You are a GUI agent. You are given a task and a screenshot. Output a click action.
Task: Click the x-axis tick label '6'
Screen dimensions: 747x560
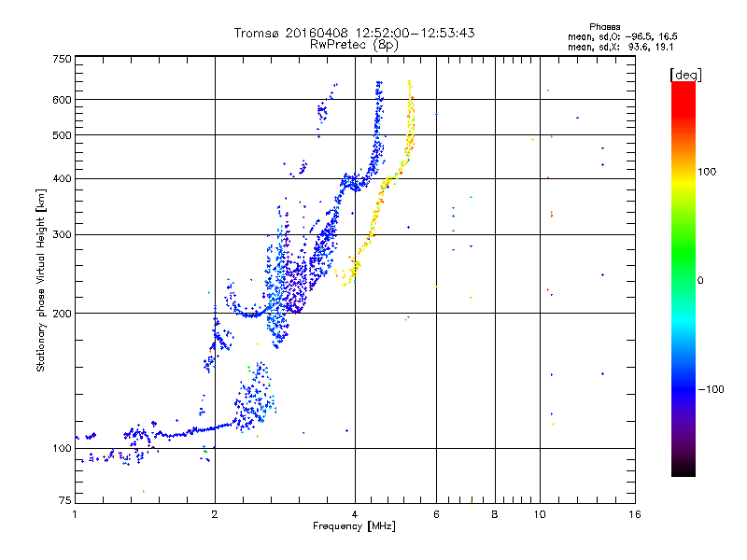pos(436,514)
